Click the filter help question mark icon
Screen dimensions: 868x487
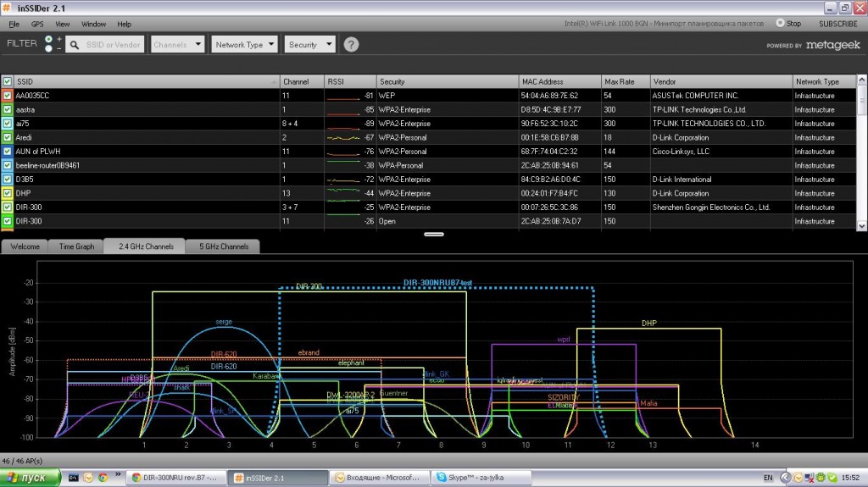coord(351,45)
